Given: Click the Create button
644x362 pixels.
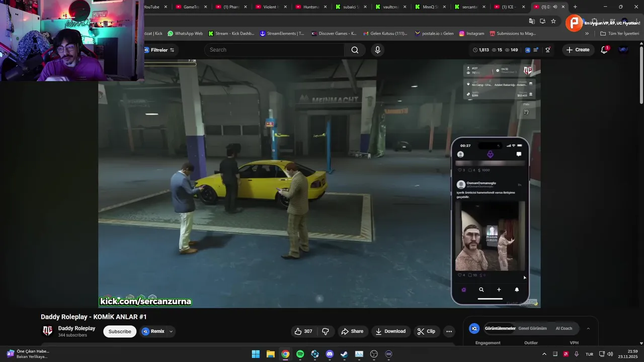Looking at the screenshot, I should pos(577,50).
